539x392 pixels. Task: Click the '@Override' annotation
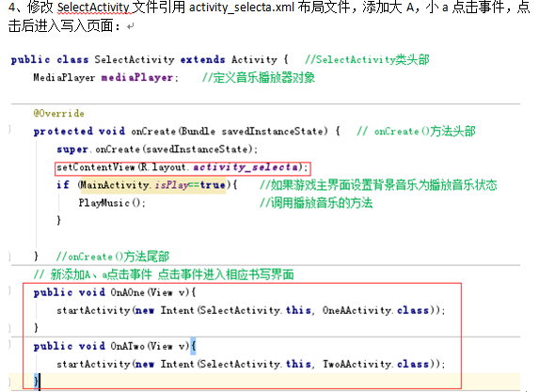click(x=58, y=114)
